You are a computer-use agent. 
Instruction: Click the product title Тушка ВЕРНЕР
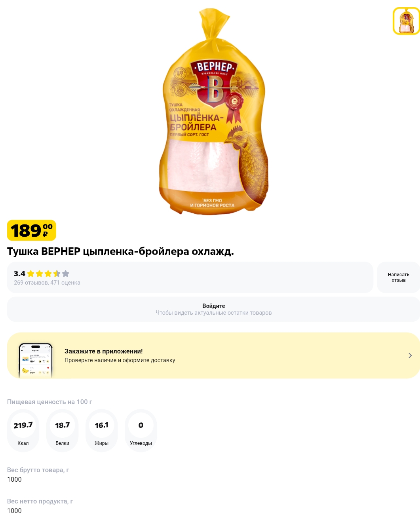point(120,251)
